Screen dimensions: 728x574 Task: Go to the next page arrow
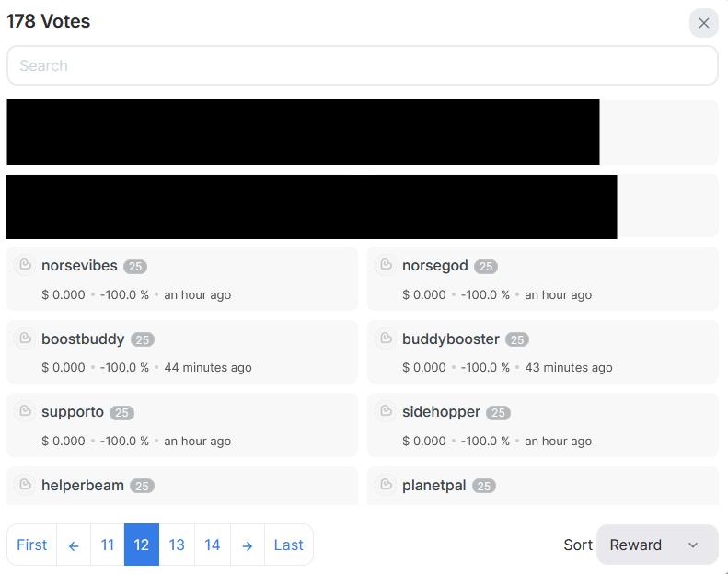247,545
